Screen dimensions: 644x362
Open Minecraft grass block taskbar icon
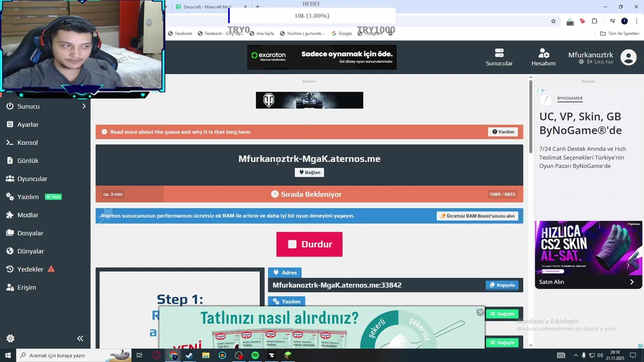[x=288, y=355]
